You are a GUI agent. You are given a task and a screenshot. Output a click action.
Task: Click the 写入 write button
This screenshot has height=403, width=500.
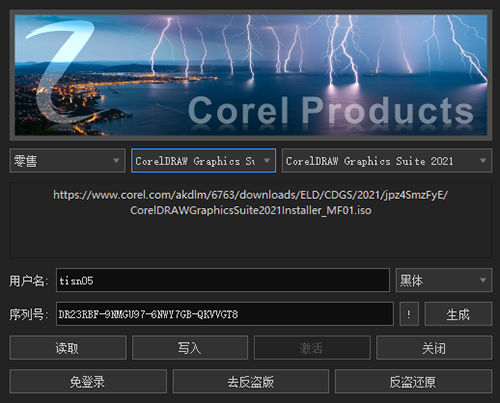pos(190,348)
